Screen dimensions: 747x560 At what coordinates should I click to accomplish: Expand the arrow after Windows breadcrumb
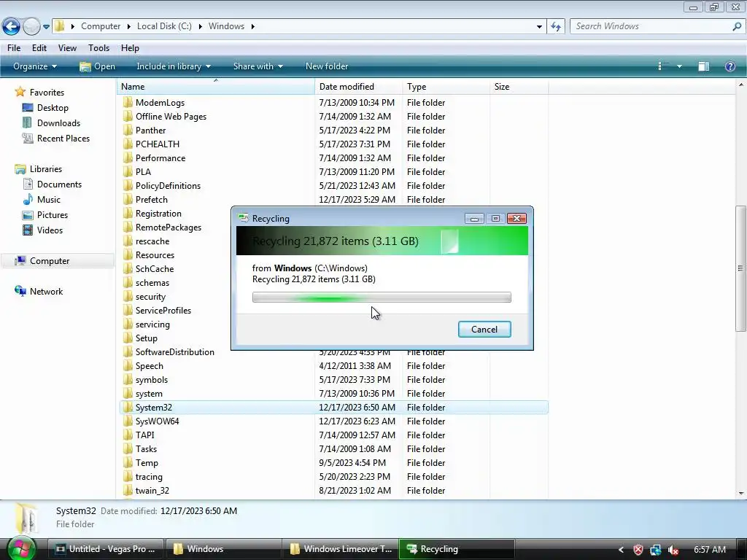pos(253,26)
